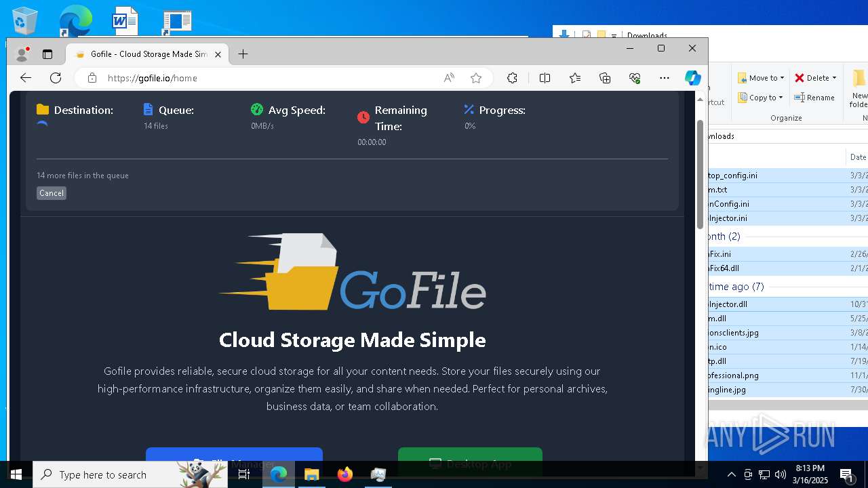The image size is (868, 488).
Task: Select the nConfig.ini file in Explorer
Action: 788,204
